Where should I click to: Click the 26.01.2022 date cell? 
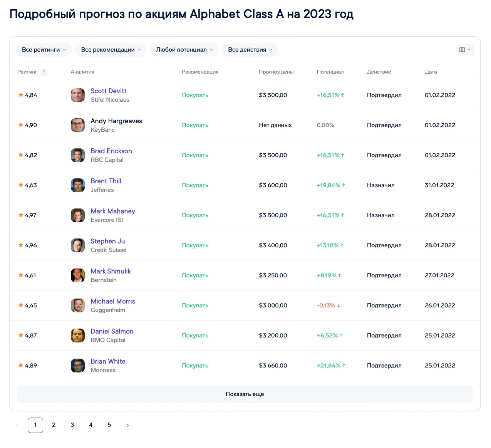(x=440, y=305)
